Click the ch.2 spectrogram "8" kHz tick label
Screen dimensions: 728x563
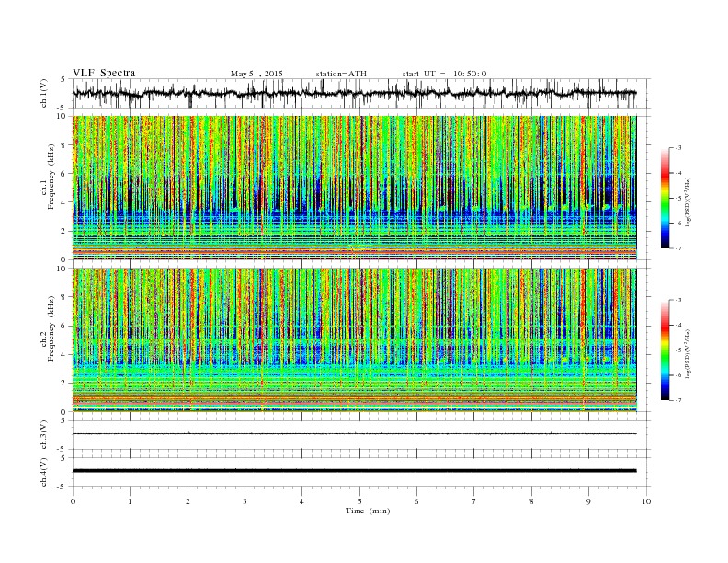[64, 297]
